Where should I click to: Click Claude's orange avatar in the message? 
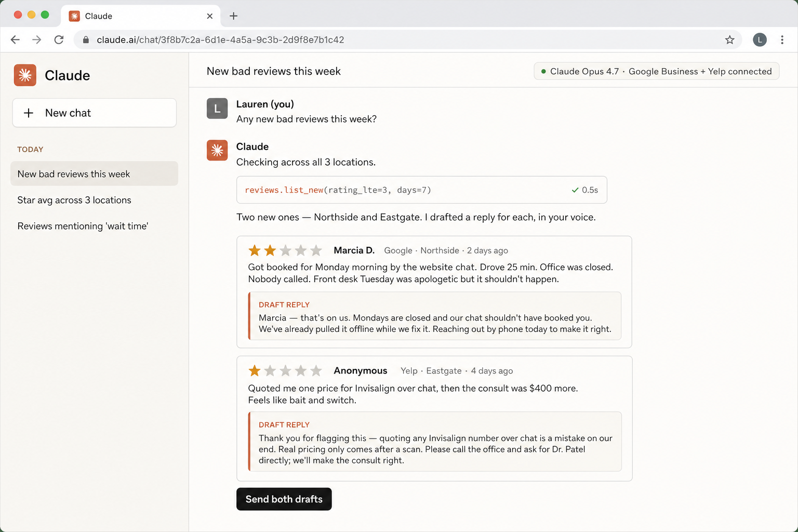217,150
